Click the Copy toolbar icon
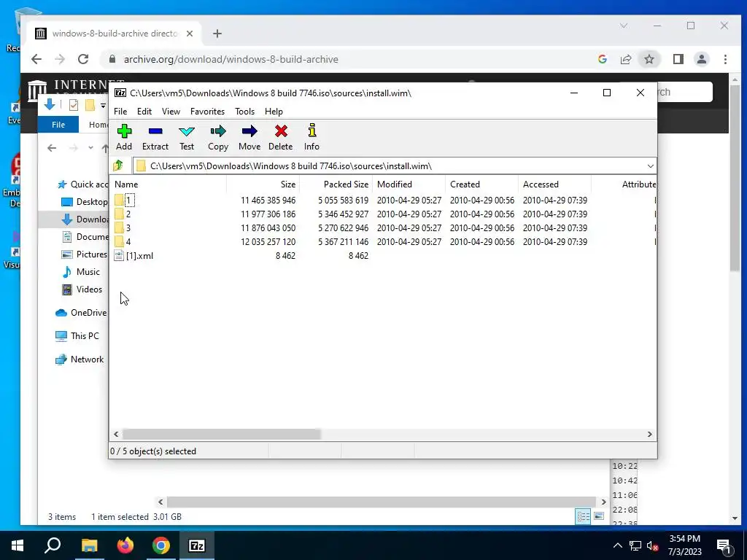Screen dimensions: 747x560 point(218,137)
